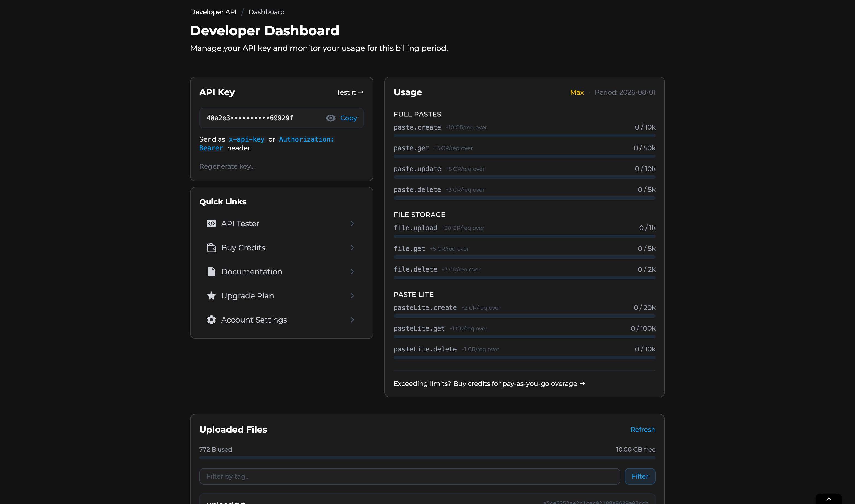
Task: Click the pasteLite.get usage row label
Action: coord(419,329)
